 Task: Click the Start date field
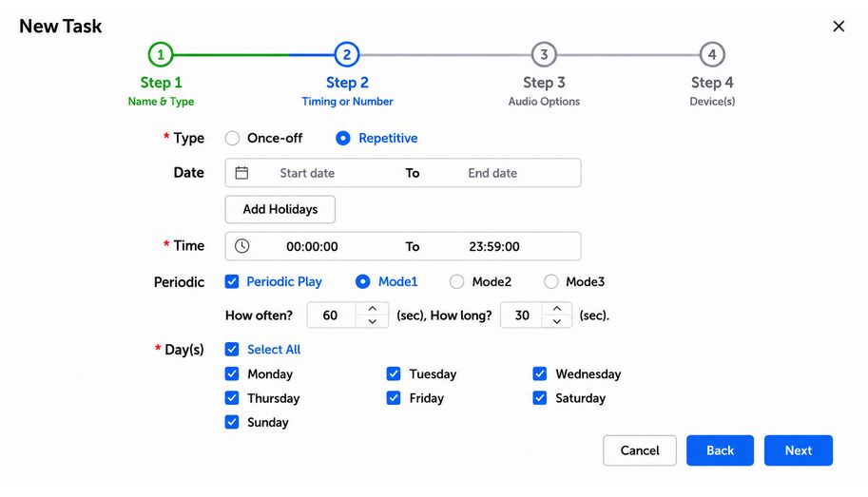click(307, 173)
